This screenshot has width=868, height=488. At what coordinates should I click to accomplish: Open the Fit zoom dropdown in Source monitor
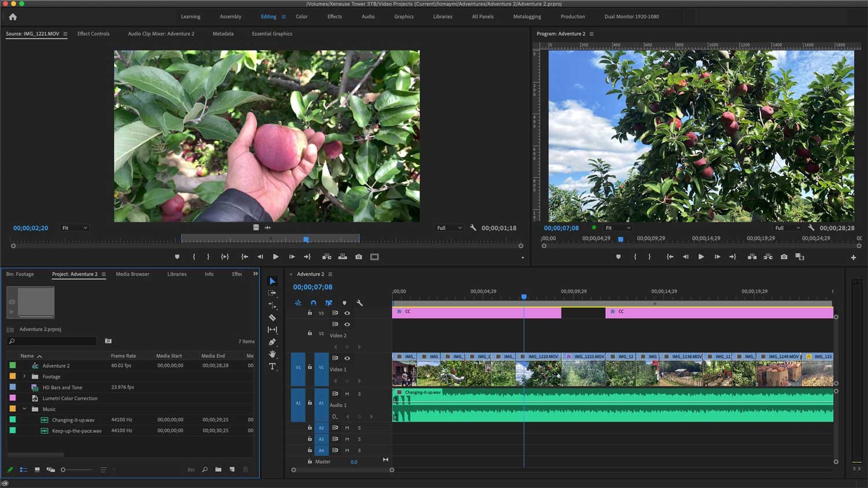click(74, 228)
